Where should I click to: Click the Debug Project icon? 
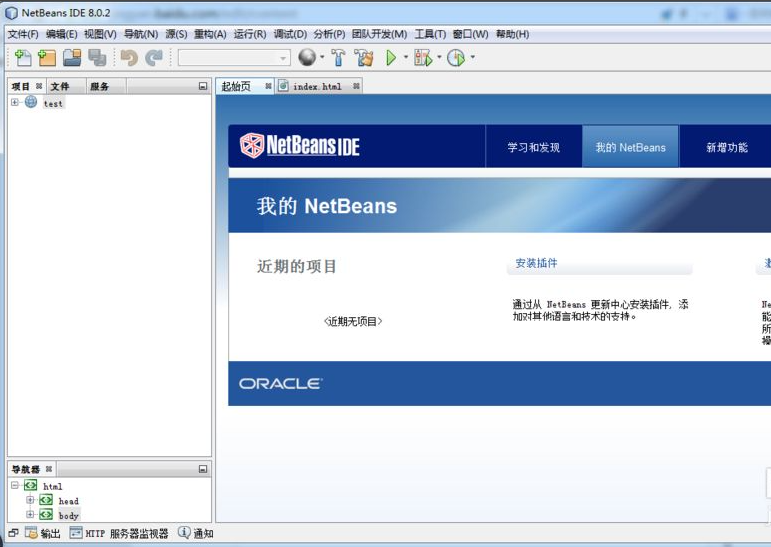click(423, 58)
